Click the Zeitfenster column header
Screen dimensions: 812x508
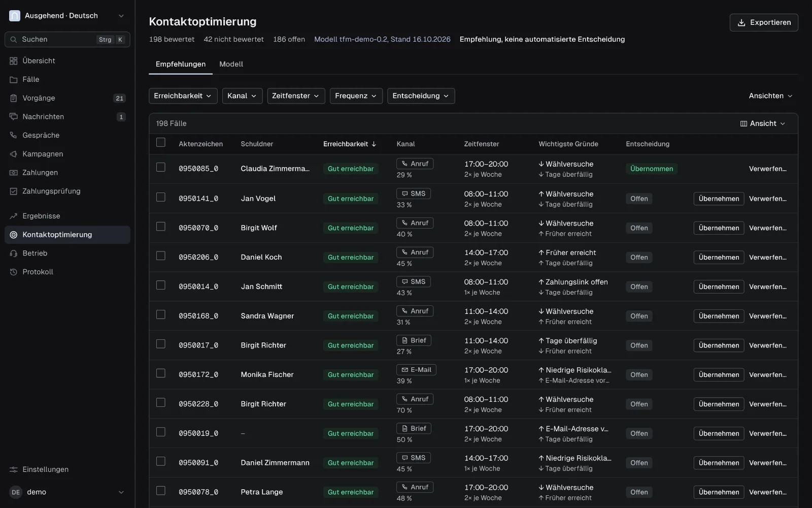click(482, 144)
